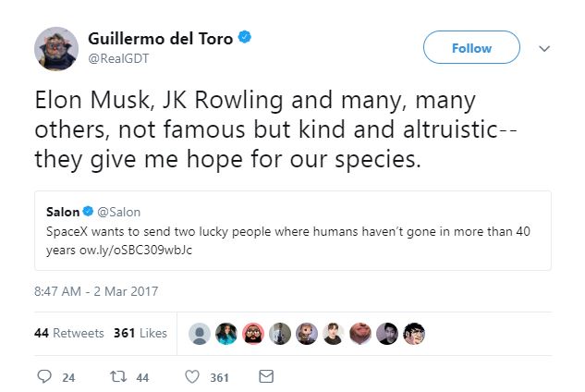Click the last liker avatar with glasses
Image resolution: width=585 pixels, height=392 pixels.
(415, 334)
